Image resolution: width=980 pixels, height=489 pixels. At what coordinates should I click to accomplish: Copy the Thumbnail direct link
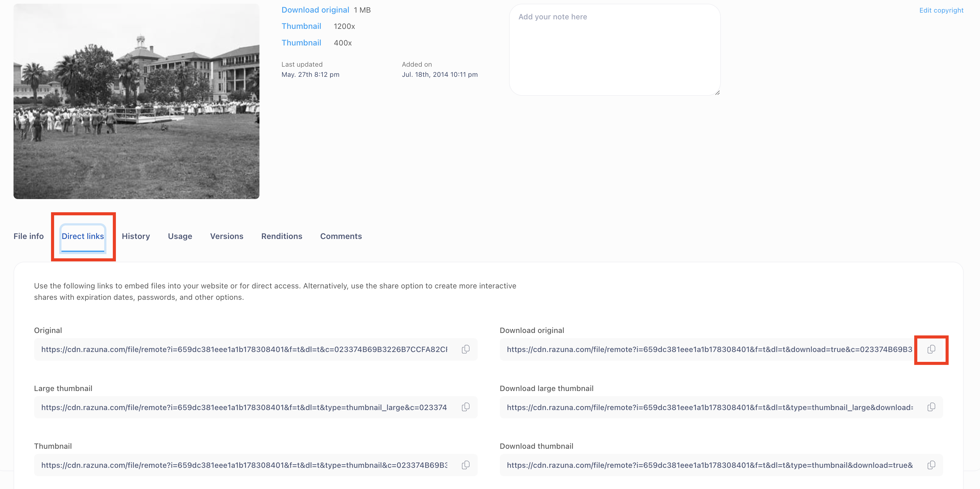(466, 465)
